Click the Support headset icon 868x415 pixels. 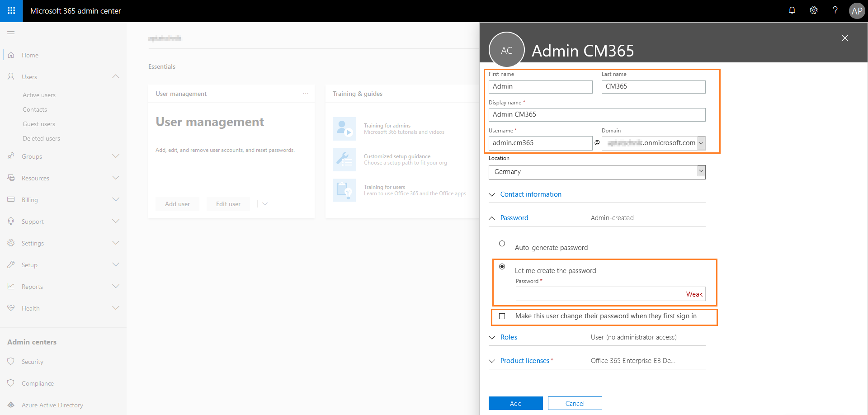pyautogui.click(x=11, y=222)
